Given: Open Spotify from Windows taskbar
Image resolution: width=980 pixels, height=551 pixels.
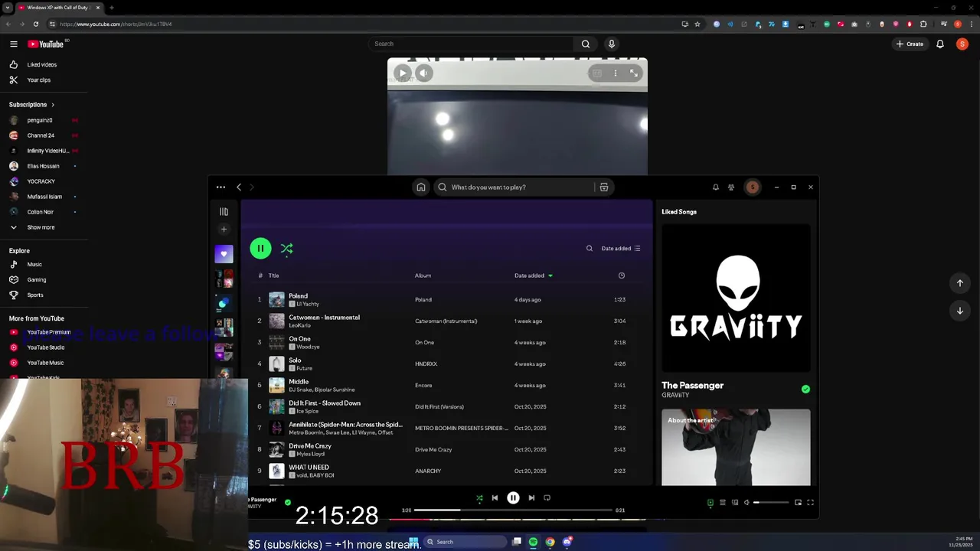Looking at the screenshot, I should [533, 542].
